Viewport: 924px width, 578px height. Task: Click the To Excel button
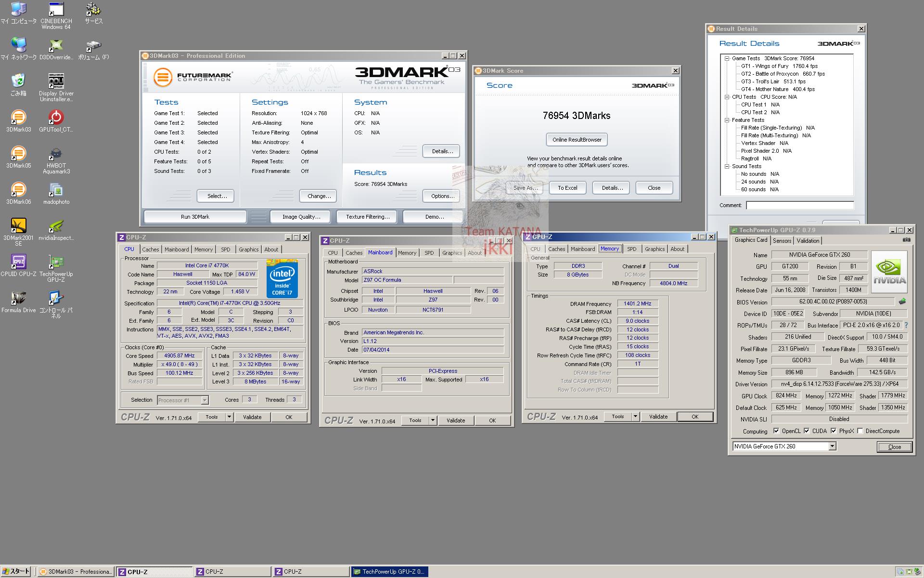coord(567,188)
